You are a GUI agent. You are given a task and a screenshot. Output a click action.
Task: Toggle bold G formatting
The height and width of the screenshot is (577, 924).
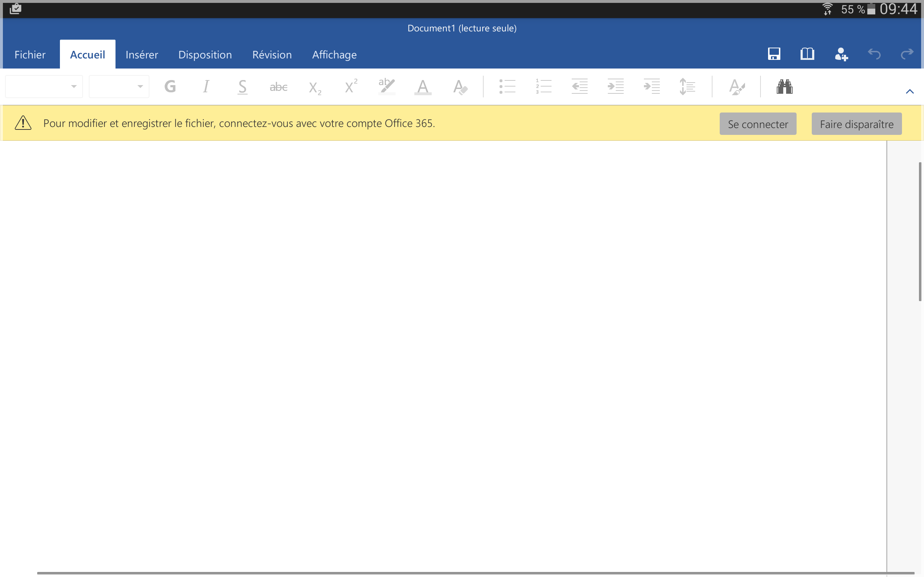(170, 87)
